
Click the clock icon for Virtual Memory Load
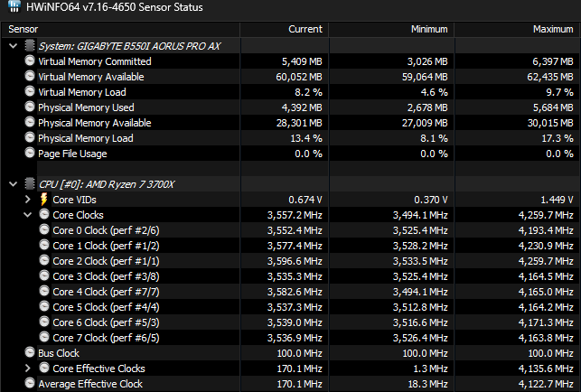30,91
